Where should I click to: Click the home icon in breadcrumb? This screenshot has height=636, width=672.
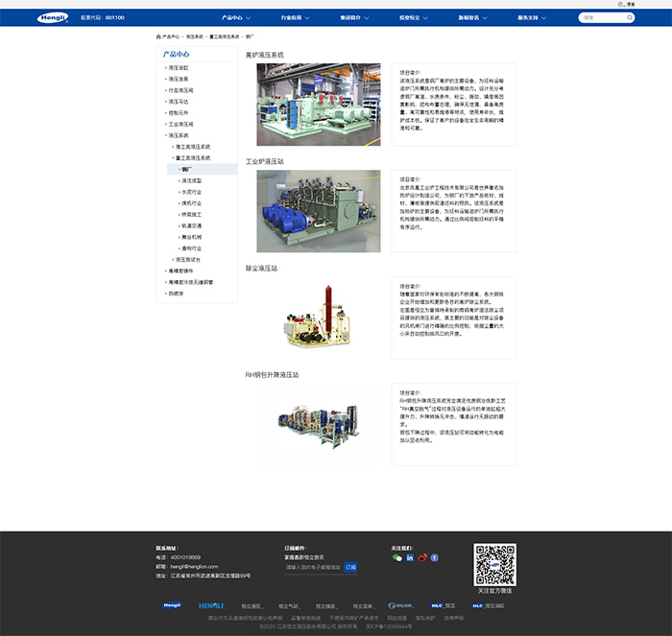coord(158,36)
